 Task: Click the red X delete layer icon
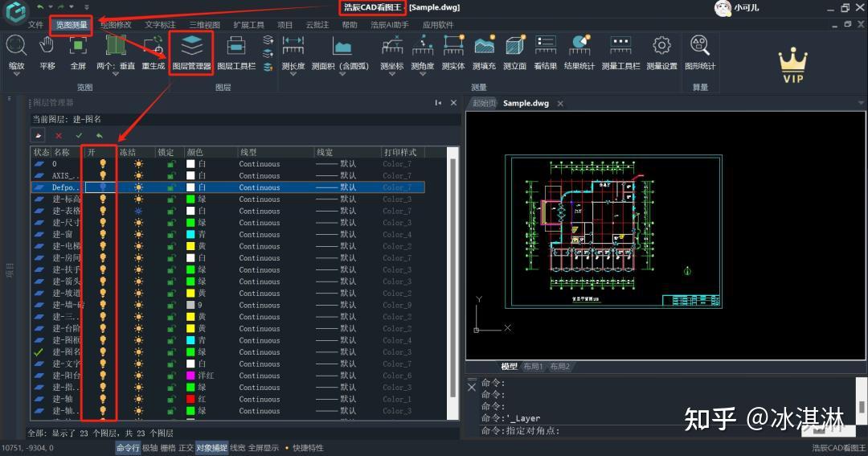[59, 136]
